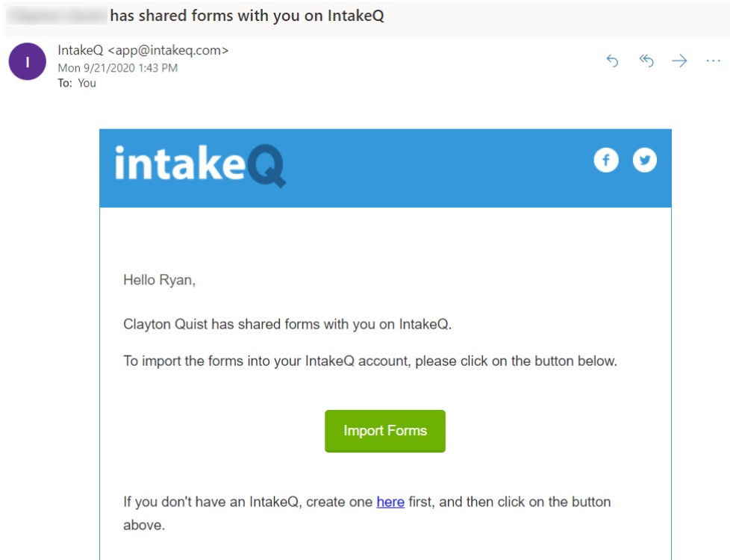This screenshot has width=730, height=560.
Task: Forward this email using the right arrow icon
Action: (x=680, y=60)
